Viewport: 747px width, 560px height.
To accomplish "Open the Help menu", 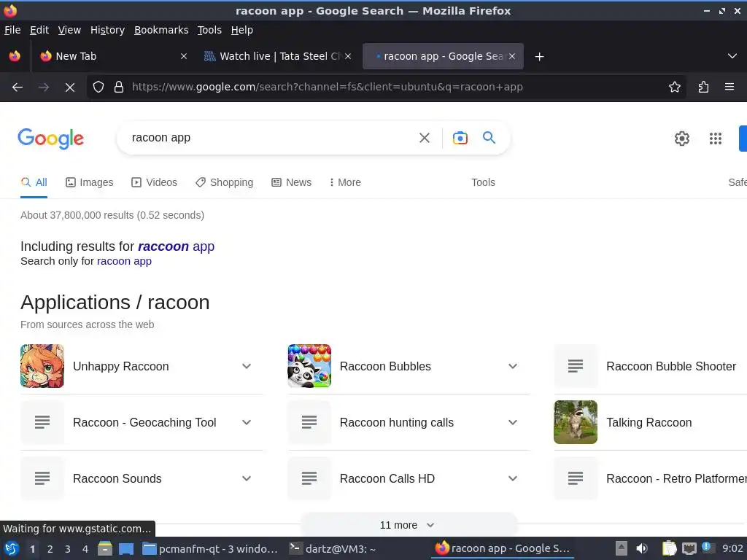I will point(242,30).
